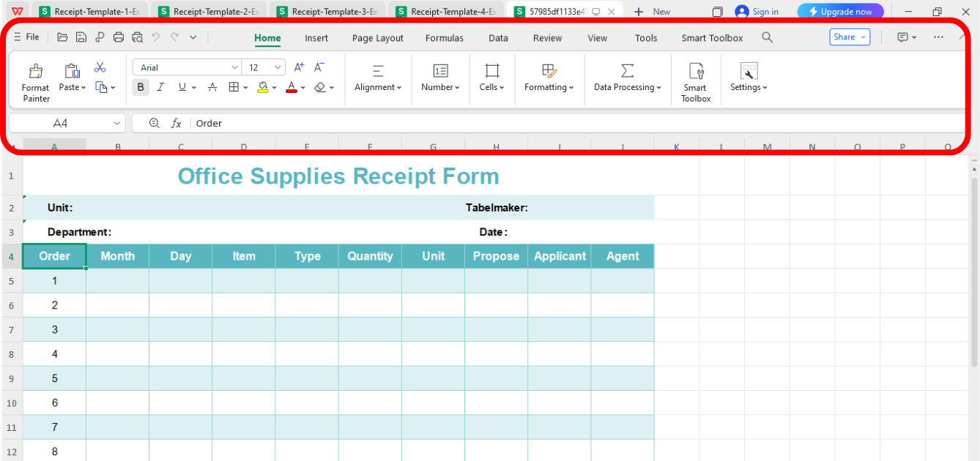Viewport: 980px width, 461px height.
Task: Apply yellow fill color swatch
Action: pos(263,87)
